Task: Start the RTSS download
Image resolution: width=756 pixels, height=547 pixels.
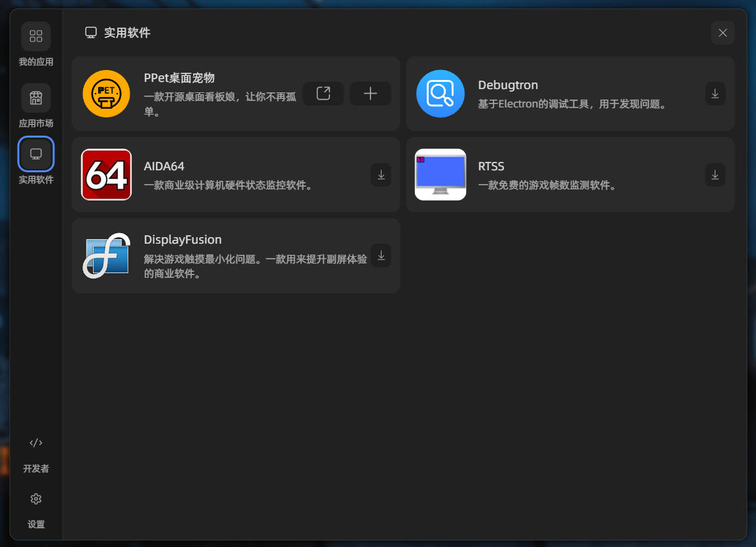Action: (x=715, y=175)
